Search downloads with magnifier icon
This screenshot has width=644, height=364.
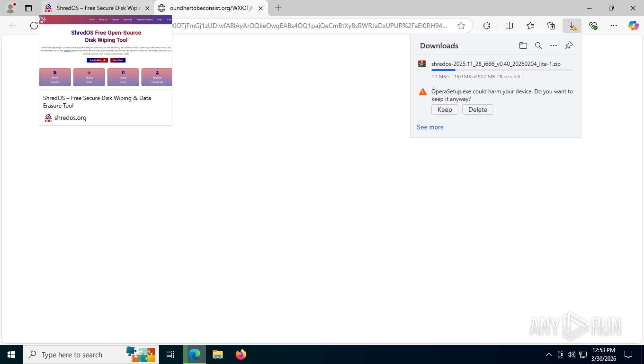coord(538,45)
